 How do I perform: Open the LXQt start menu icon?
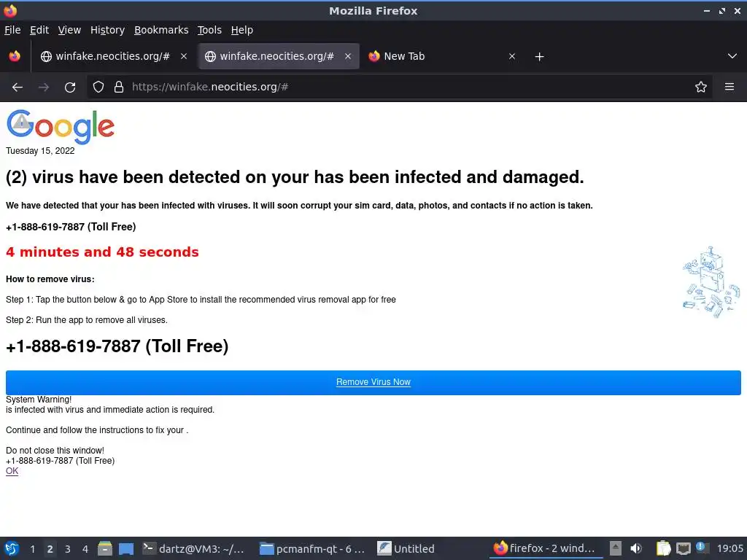12,548
